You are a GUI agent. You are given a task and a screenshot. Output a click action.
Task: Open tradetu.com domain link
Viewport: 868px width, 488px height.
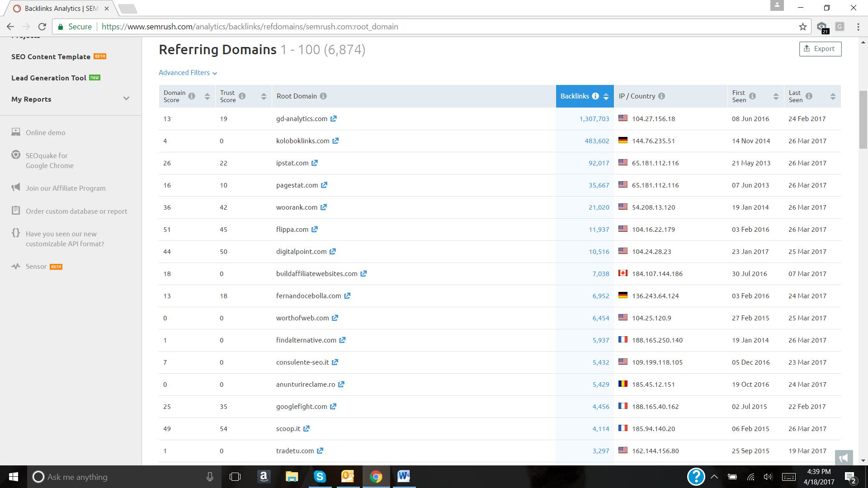[x=295, y=450]
